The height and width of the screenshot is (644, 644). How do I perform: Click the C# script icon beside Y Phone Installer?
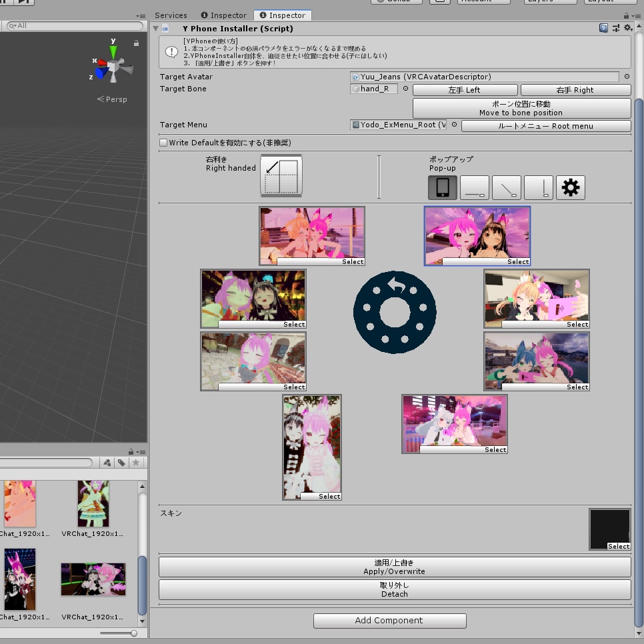[x=165, y=29]
